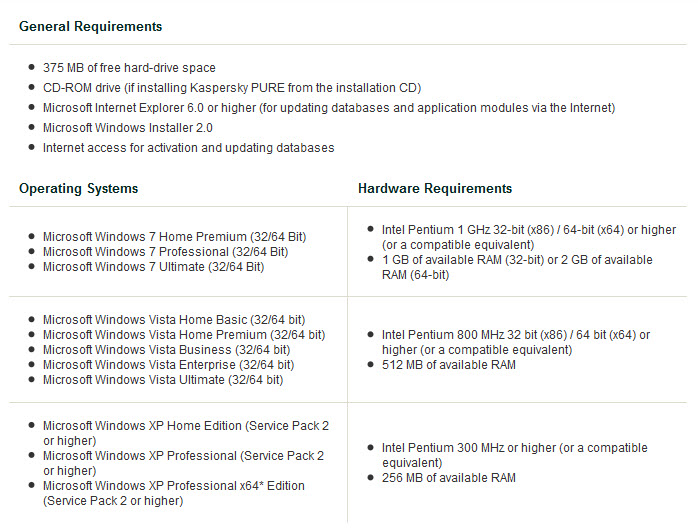The image size is (698, 530).
Task: Click the Operating Systems heading
Action: click(x=78, y=188)
